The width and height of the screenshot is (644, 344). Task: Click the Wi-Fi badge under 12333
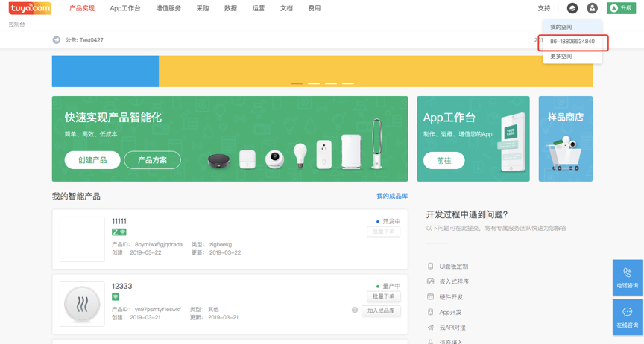pos(116,297)
